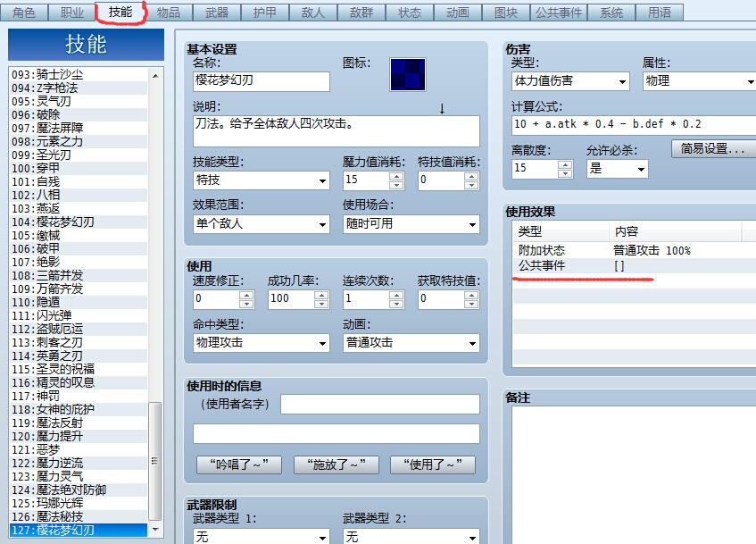Open the 技能类型 dropdown showing 特技
Viewport: 756px width, 544px height.
point(262,180)
